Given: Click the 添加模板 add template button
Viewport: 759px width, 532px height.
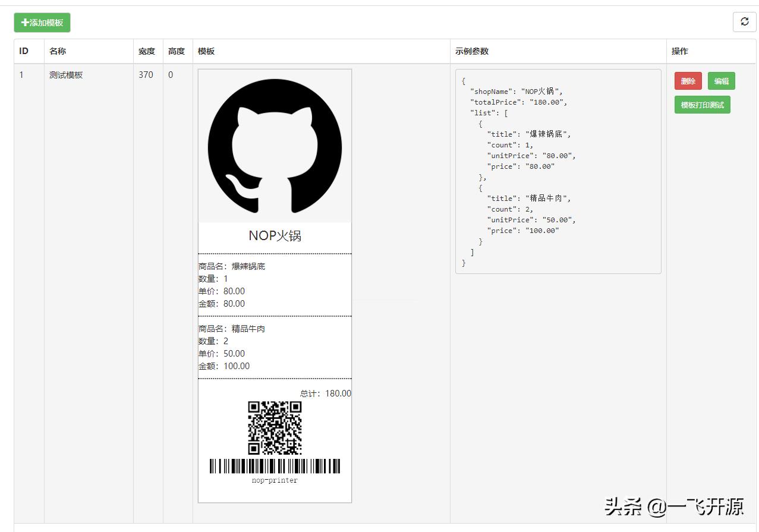Looking at the screenshot, I should click(42, 22).
